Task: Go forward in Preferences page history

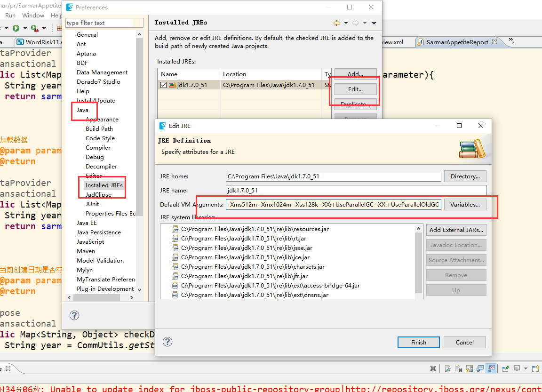Action: [x=355, y=23]
